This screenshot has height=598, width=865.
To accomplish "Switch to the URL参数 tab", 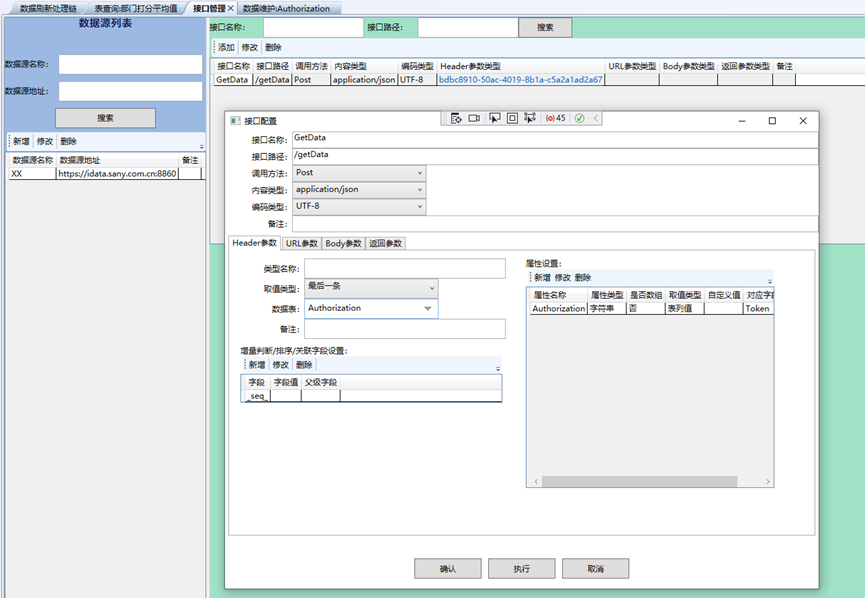I will (x=302, y=243).
